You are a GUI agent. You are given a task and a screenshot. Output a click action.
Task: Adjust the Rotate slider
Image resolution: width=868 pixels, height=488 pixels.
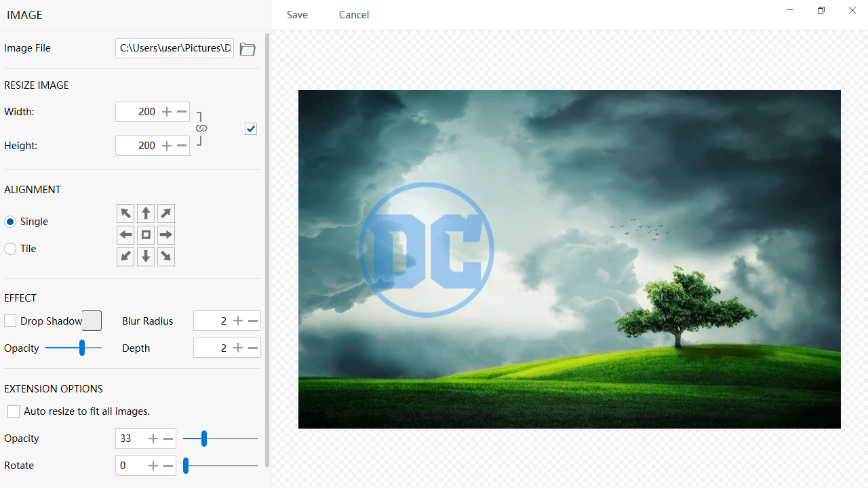pos(220,466)
